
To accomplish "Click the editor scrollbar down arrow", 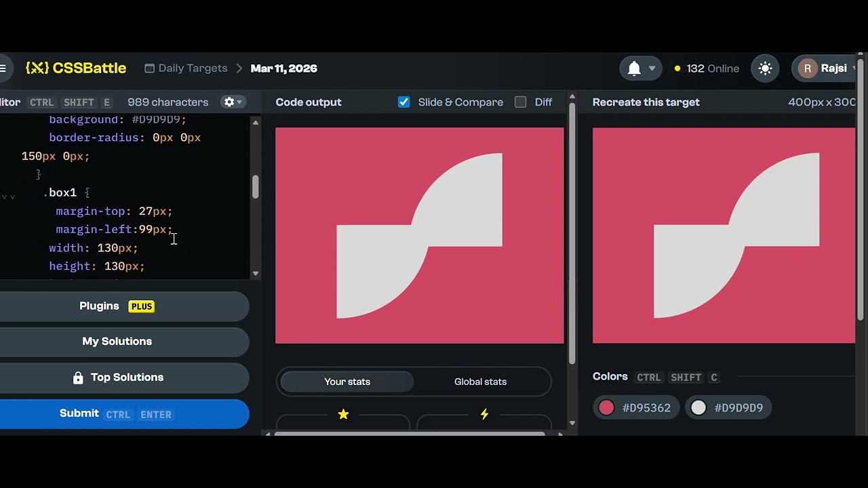I will click(256, 274).
